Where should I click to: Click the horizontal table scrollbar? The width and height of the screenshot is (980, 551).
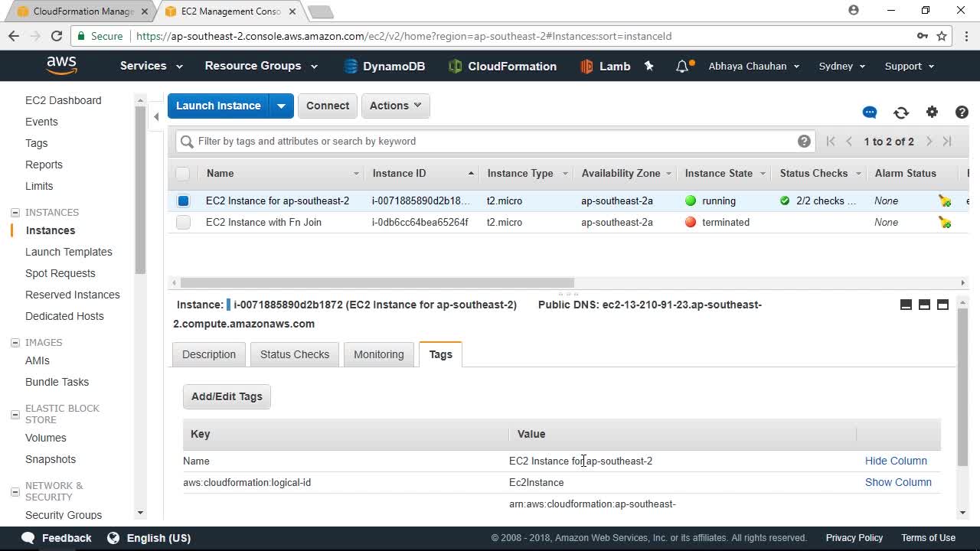coord(377,282)
